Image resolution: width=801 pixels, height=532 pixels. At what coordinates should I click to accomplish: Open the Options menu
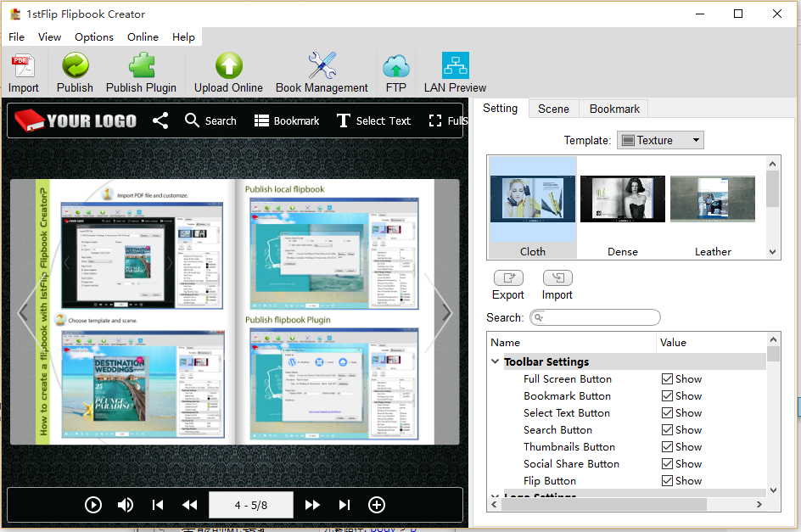click(93, 37)
